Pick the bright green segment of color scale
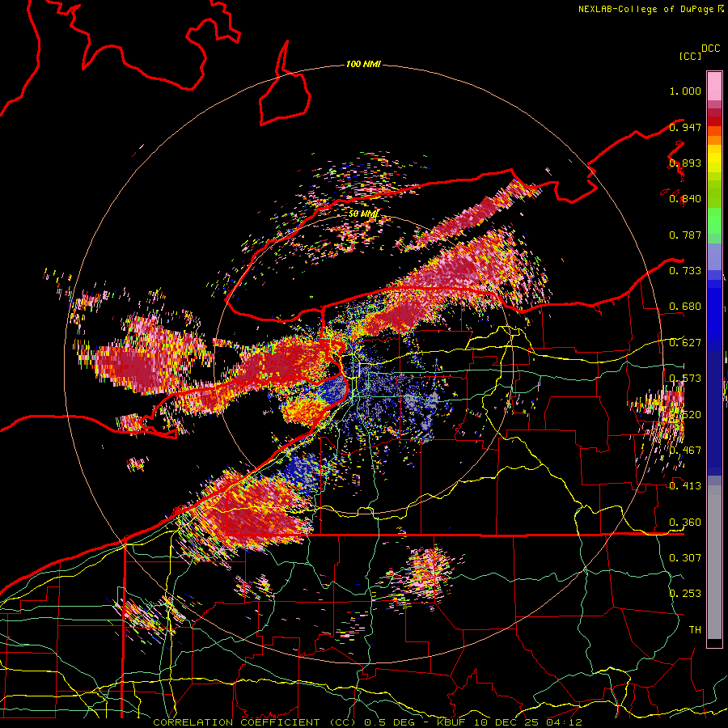The width and height of the screenshot is (728, 728). coord(714,221)
